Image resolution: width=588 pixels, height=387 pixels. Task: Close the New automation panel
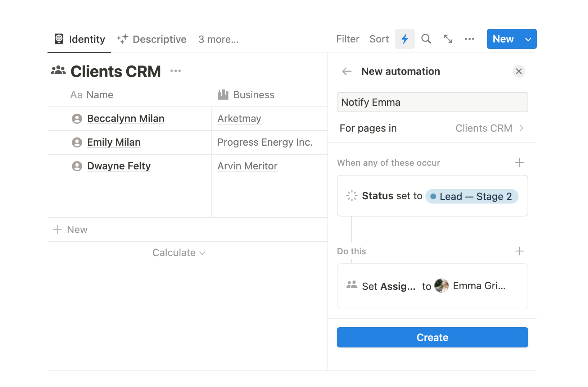pos(519,71)
